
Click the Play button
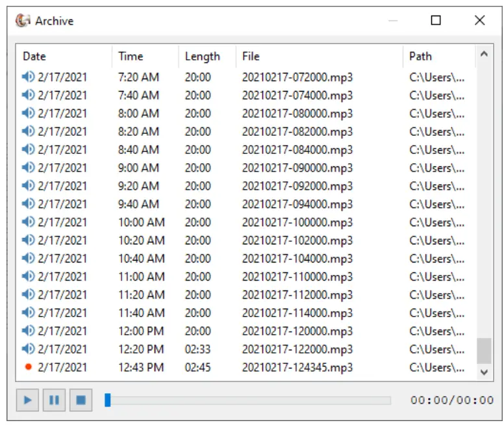point(28,400)
